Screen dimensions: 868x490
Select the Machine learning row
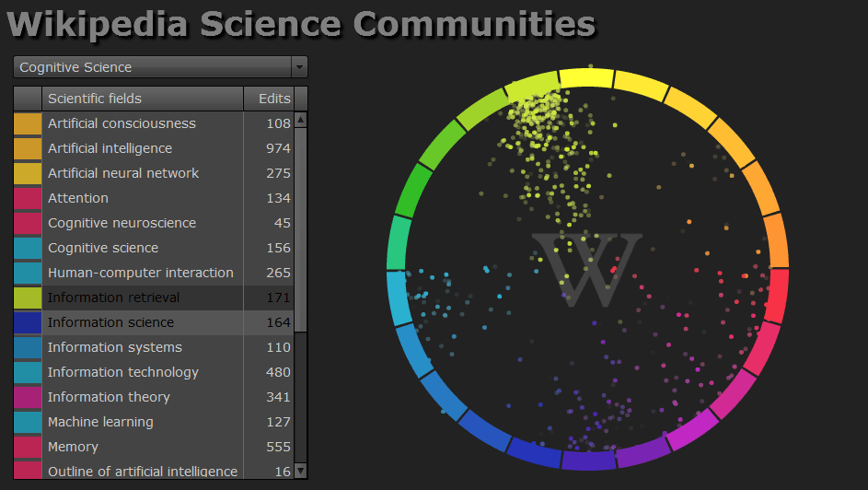154,423
